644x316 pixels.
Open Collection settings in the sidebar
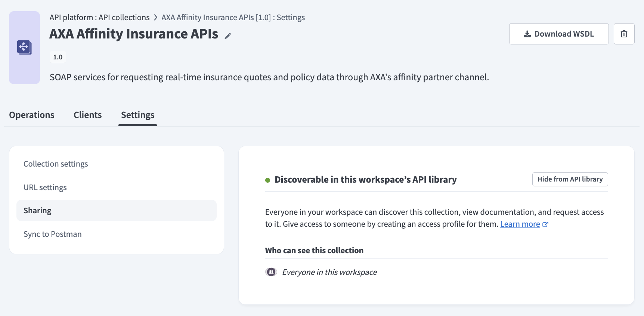[x=117, y=164]
